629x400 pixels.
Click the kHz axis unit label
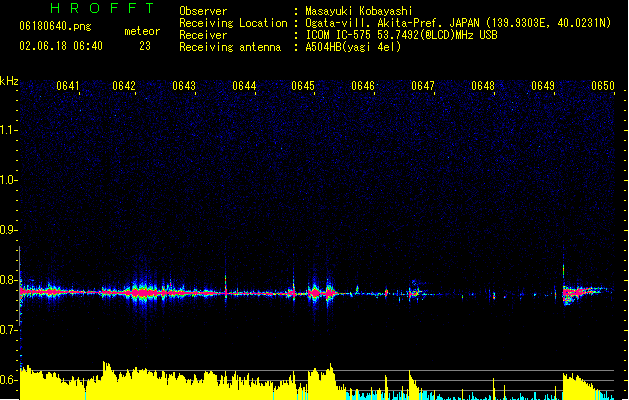[x=9, y=81]
